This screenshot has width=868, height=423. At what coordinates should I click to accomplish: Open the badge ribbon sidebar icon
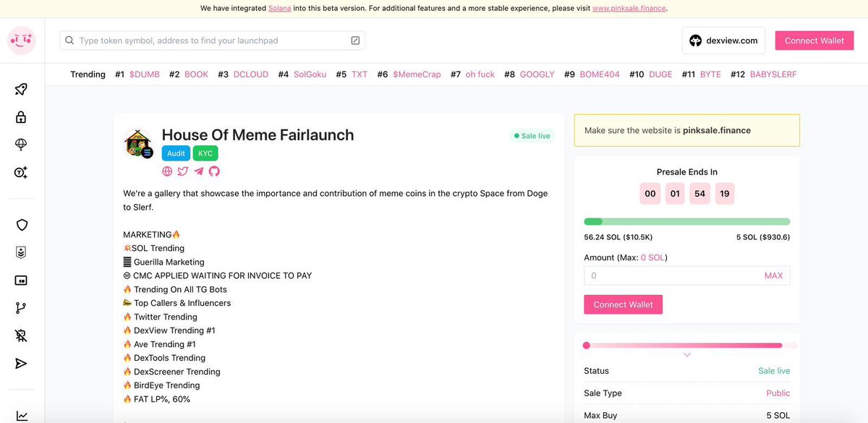point(22,252)
